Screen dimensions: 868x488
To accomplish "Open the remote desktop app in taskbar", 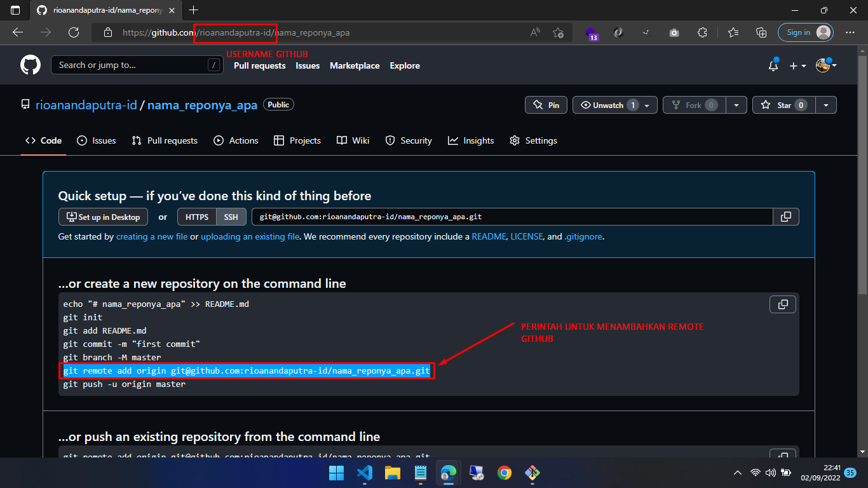I will click(x=477, y=473).
